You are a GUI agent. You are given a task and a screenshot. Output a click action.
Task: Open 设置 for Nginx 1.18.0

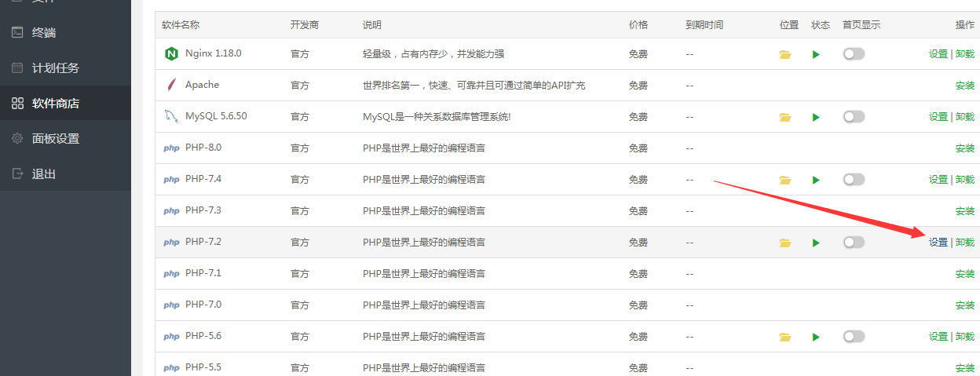[x=938, y=54]
